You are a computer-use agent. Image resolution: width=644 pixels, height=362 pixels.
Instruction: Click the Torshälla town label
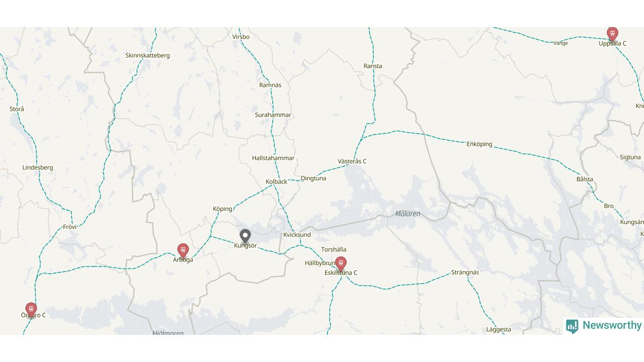334,249
